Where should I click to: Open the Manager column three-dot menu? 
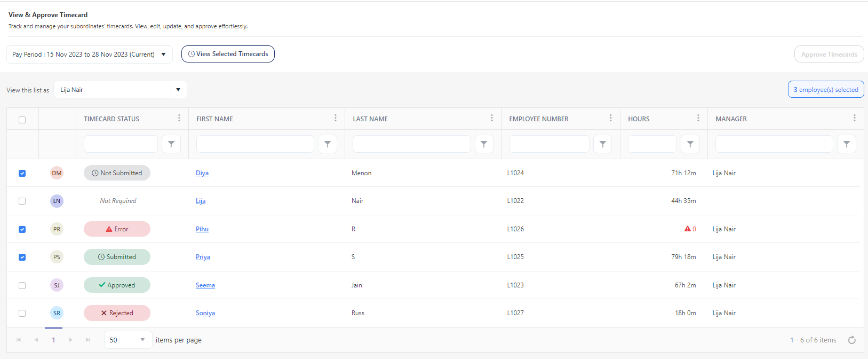[x=854, y=118]
